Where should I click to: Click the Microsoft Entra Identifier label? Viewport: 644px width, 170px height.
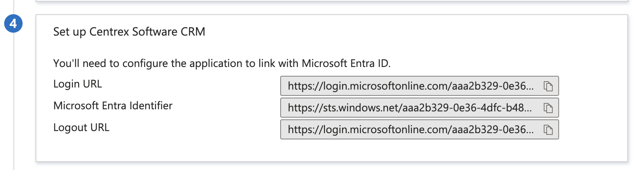tap(113, 106)
